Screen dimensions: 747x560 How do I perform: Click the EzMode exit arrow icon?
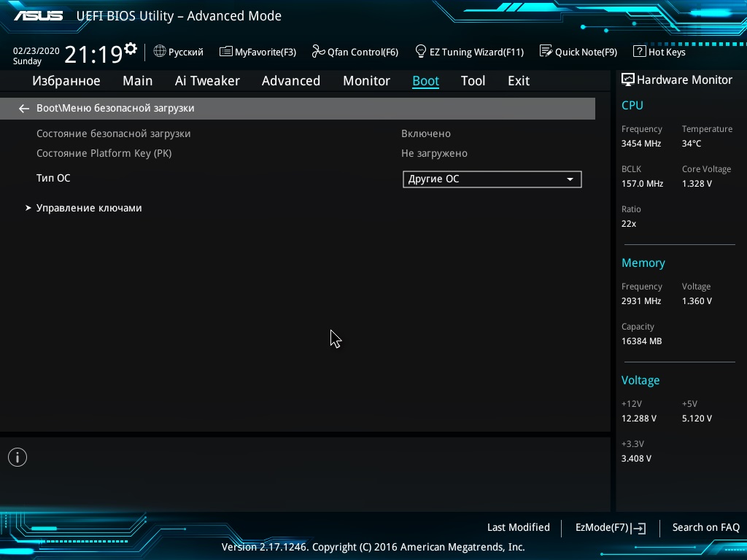638,528
